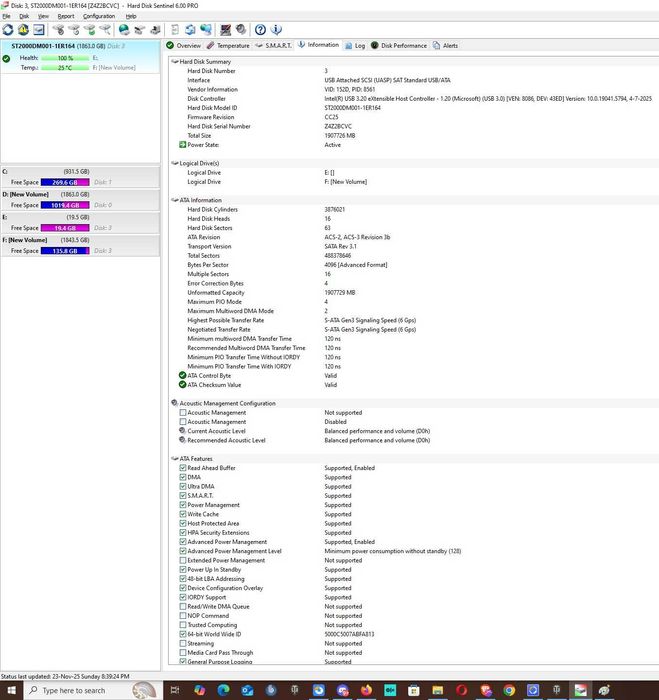Image resolution: width=659 pixels, height=700 pixels.
Task: Open Google Chrome from taskbar
Action: 509,690
